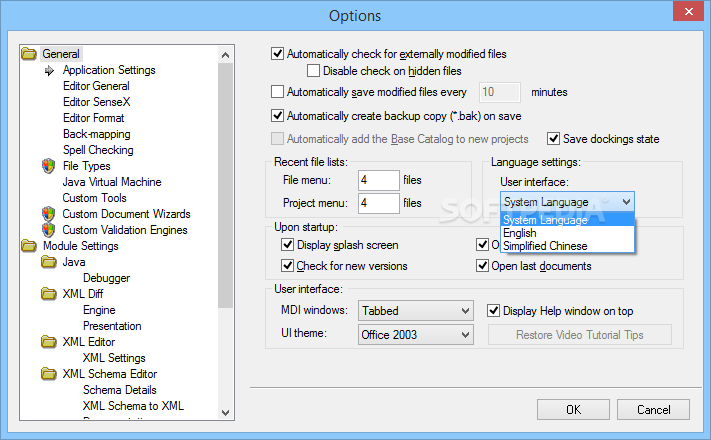This screenshot has height=440, width=711.
Task: Click the tree scrollbar thumb
Action: [225, 186]
